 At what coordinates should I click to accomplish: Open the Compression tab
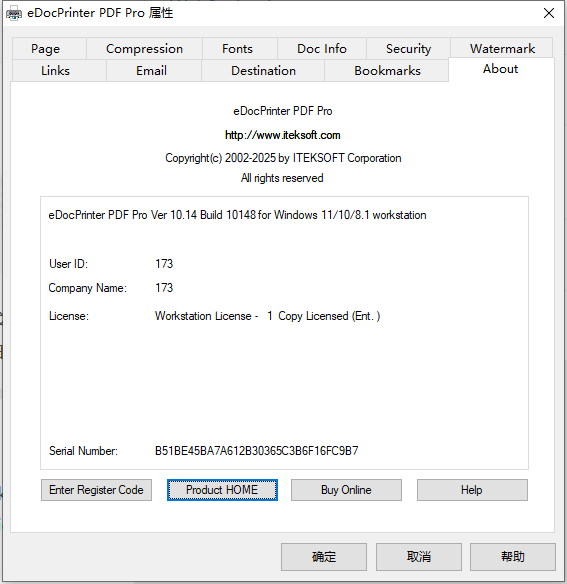click(x=145, y=48)
